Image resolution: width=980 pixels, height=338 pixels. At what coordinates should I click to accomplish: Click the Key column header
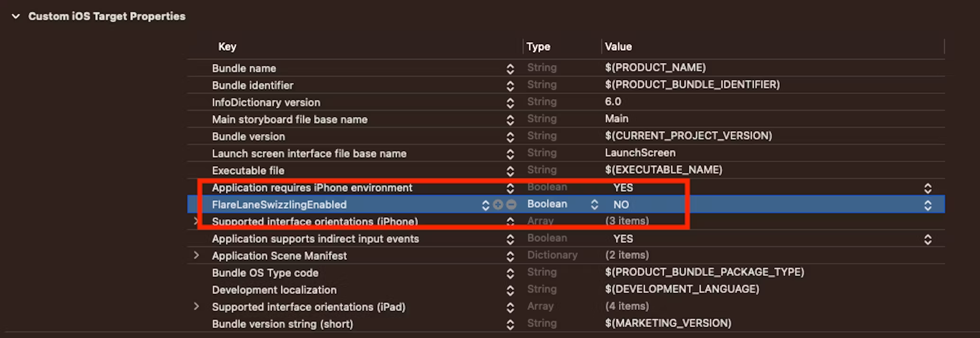point(227,47)
